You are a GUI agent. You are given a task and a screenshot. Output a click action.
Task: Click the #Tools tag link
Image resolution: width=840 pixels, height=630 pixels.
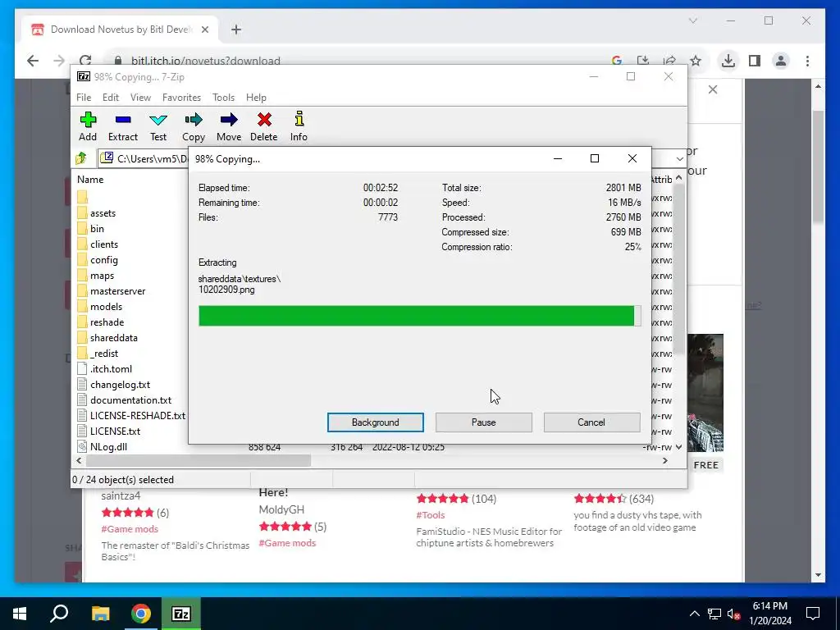point(431,515)
